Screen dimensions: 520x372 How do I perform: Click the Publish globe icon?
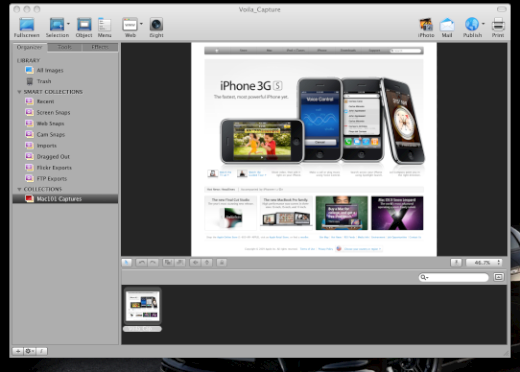tap(472, 25)
